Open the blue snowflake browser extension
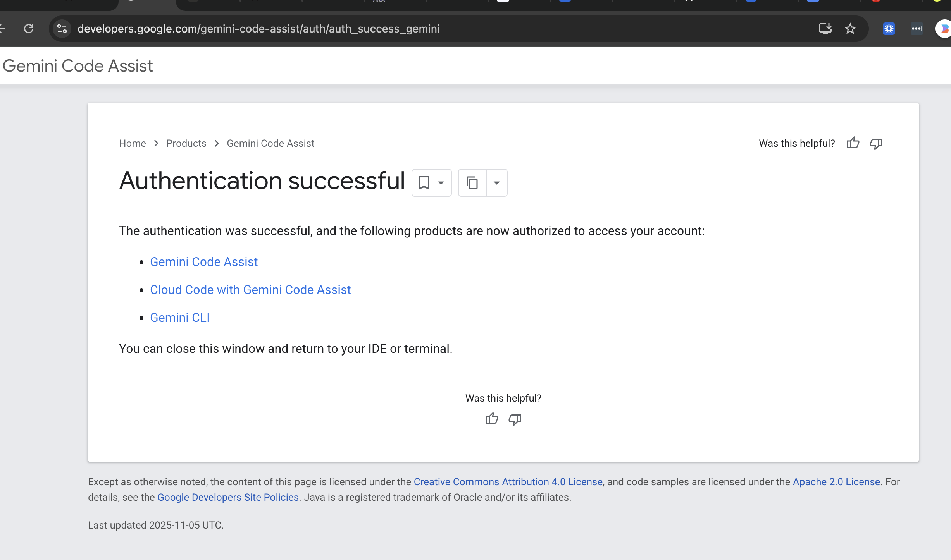This screenshot has height=560, width=951. (x=889, y=29)
